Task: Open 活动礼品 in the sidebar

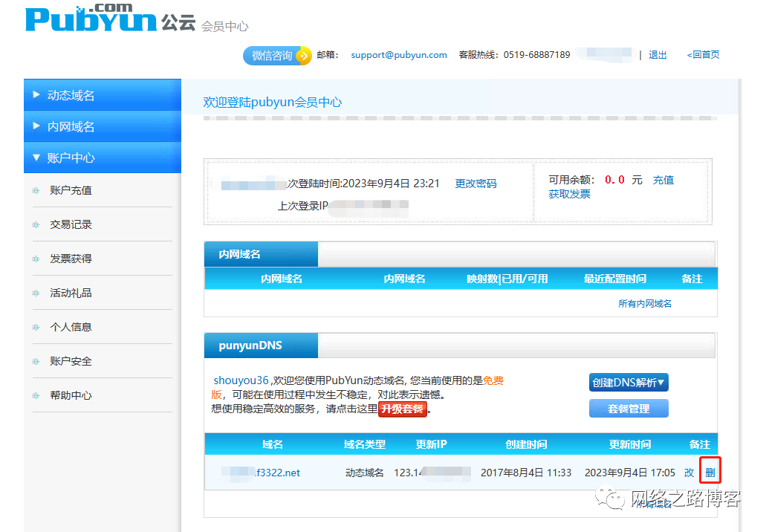Action: [x=71, y=293]
